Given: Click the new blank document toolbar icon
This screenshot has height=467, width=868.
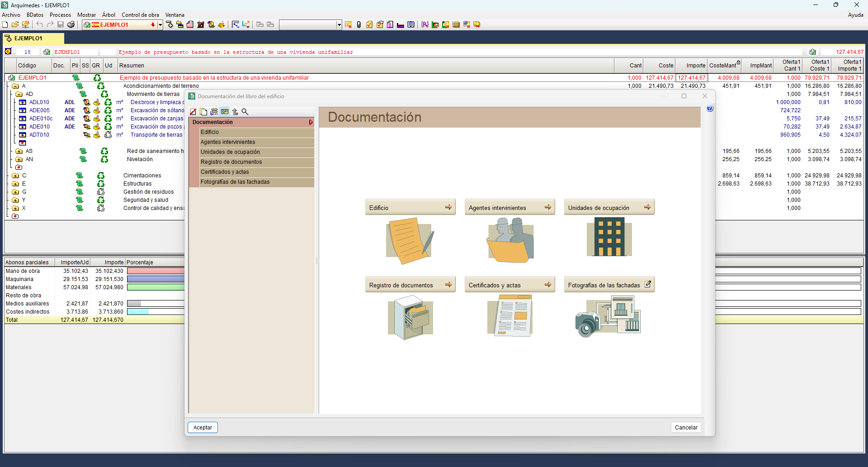Looking at the screenshot, I should pyautogui.click(x=5, y=24).
